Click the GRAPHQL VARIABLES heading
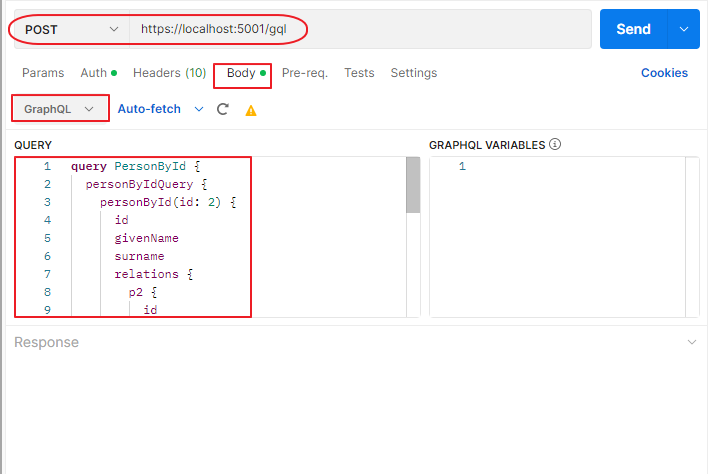Image resolution: width=709 pixels, height=474 pixels. tap(487, 145)
